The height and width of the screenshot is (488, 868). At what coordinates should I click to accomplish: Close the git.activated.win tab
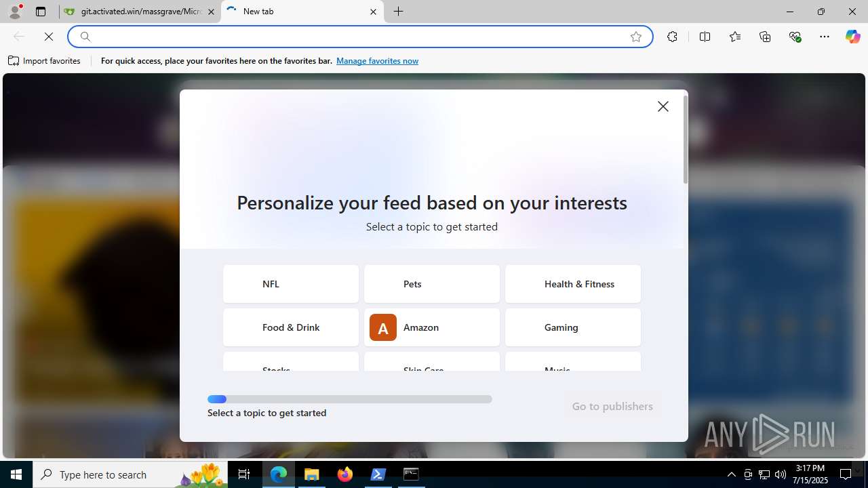point(211,12)
